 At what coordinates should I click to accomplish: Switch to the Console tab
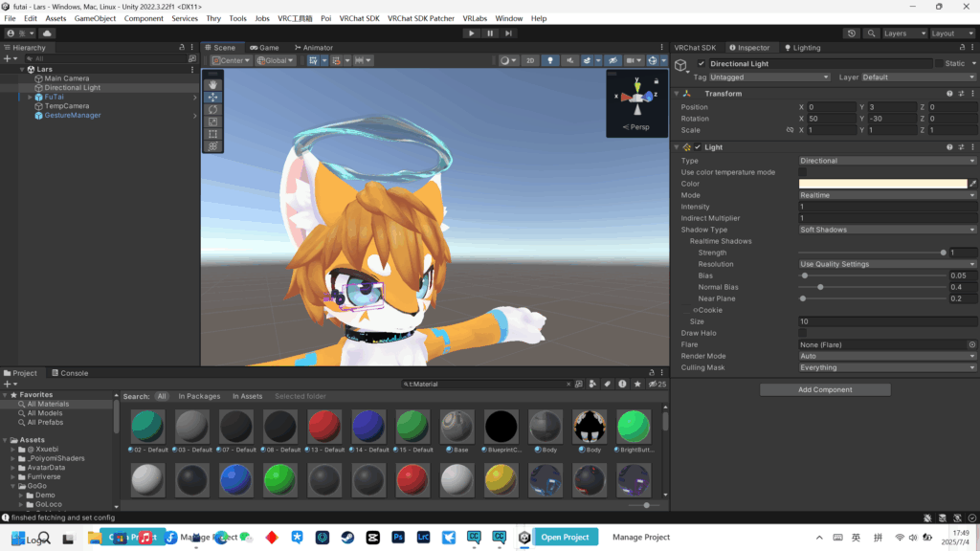[x=70, y=373]
